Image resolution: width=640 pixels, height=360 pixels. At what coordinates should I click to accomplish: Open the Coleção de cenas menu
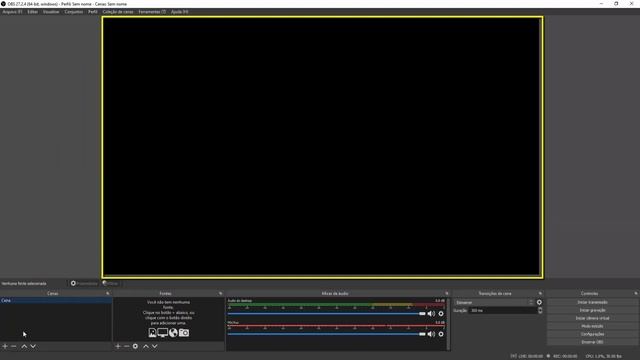[x=118, y=12]
